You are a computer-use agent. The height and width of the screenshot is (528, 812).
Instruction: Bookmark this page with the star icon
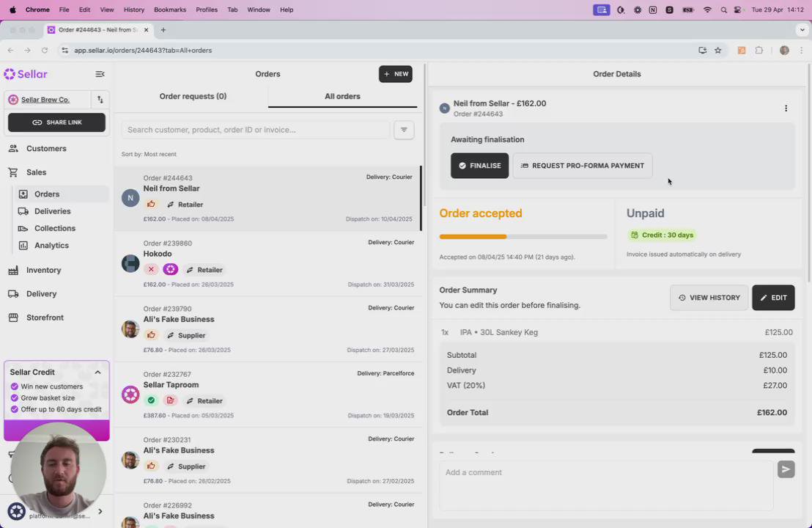pyautogui.click(x=717, y=51)
